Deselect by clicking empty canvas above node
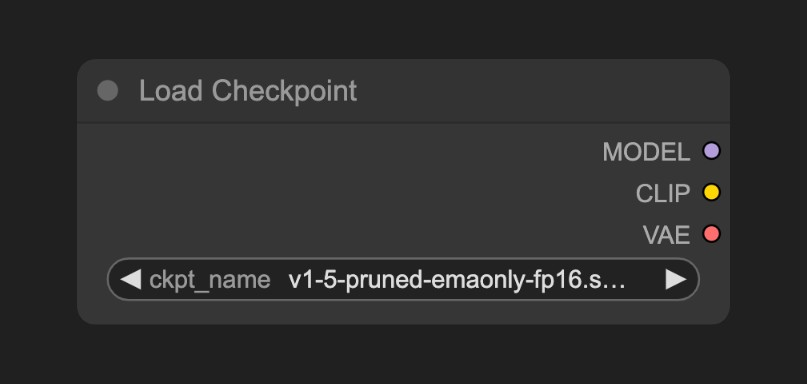The image size is (807, 384). (x=404, y=28)
